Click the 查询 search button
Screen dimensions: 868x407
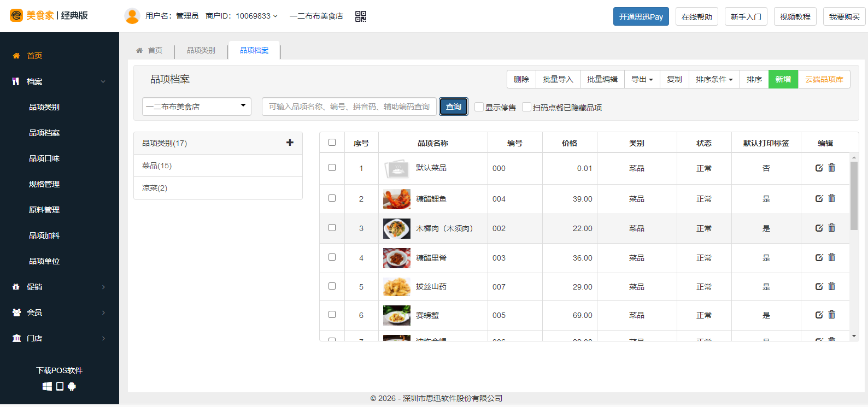point(454,107)
